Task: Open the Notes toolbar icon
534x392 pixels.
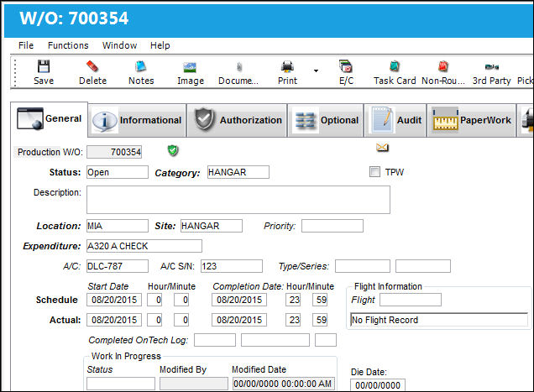Action: click(x=141, y=66)
